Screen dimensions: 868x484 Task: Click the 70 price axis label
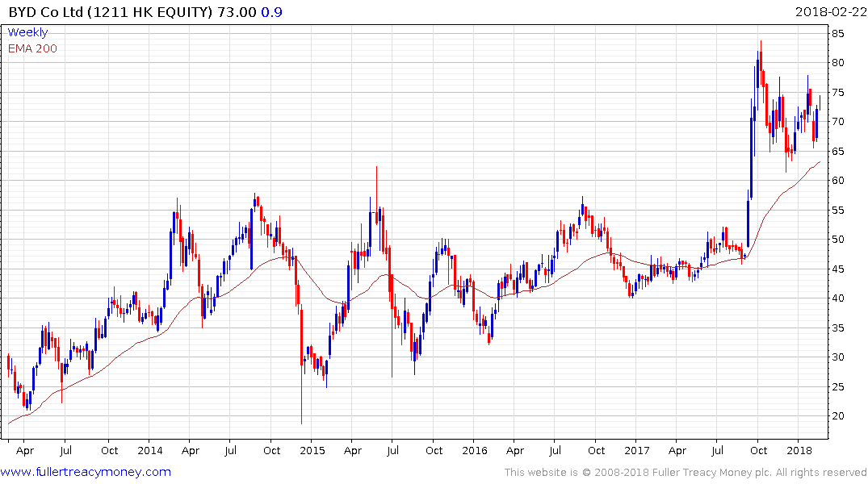[x=837, y=122]
